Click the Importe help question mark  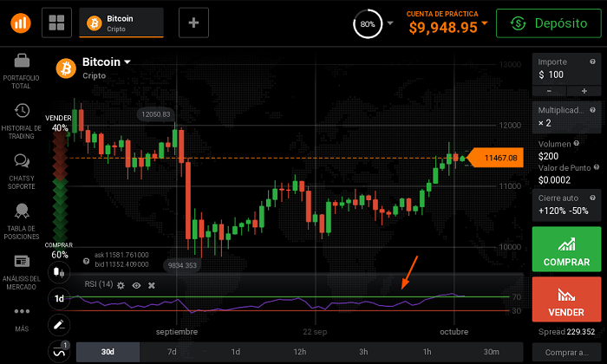592,62
